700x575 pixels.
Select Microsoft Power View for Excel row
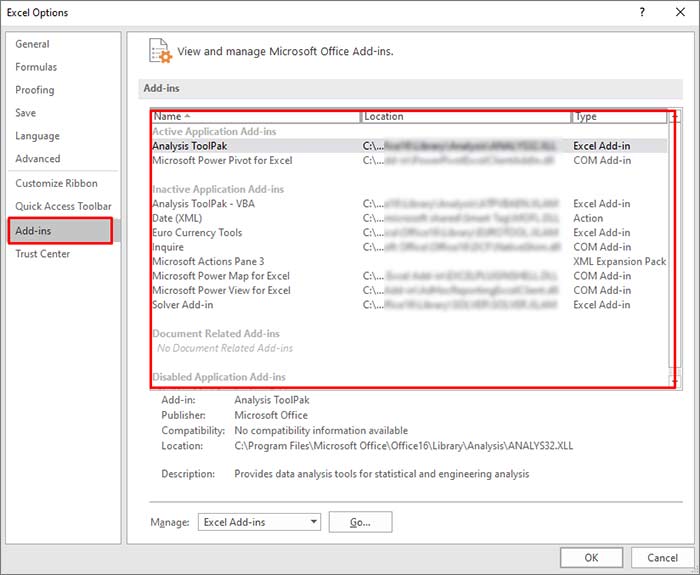click(x=409, y=290)
